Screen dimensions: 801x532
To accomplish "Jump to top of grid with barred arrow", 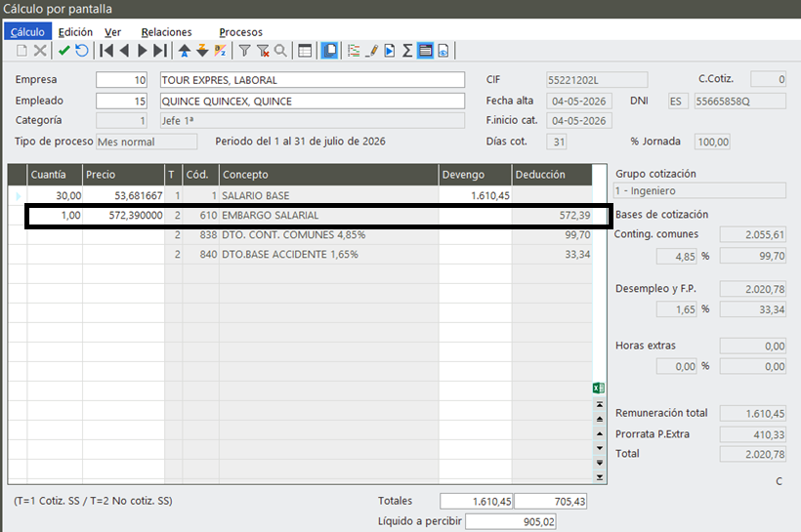I will [600, 404].
